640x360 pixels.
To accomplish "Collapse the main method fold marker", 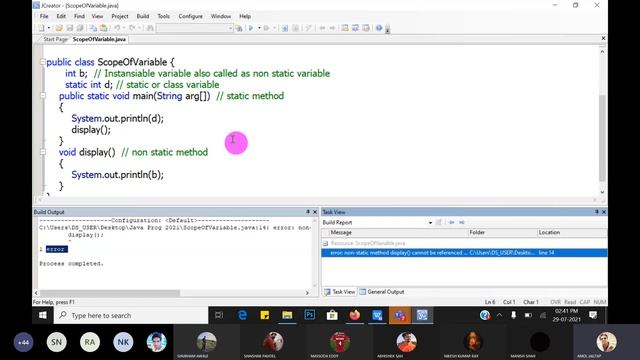I will point(42,96).
